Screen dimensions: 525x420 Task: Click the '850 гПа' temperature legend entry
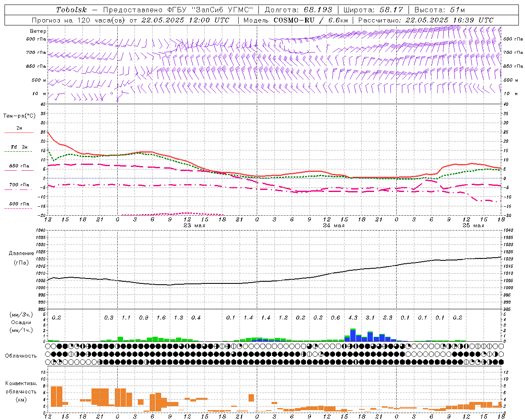[19, 166]
